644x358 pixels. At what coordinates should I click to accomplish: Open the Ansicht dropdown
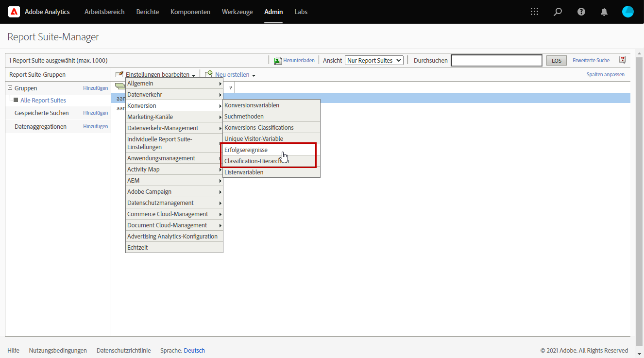[x=374, y=60]
